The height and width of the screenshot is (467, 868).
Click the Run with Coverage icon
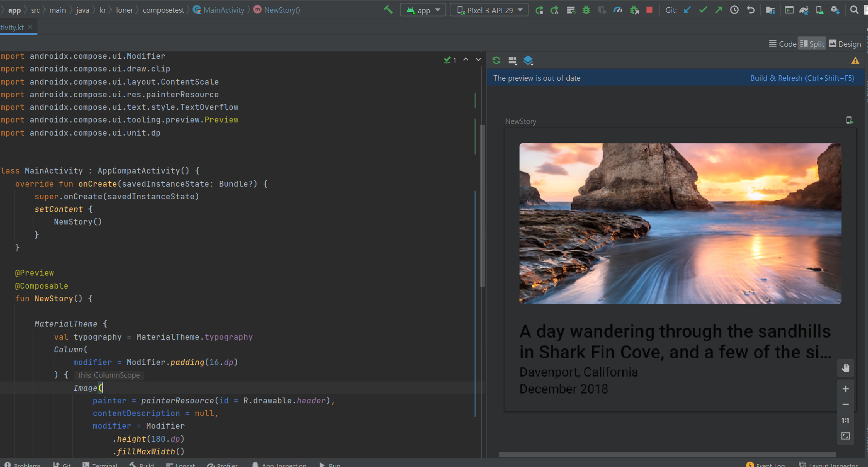coord(602,10)
